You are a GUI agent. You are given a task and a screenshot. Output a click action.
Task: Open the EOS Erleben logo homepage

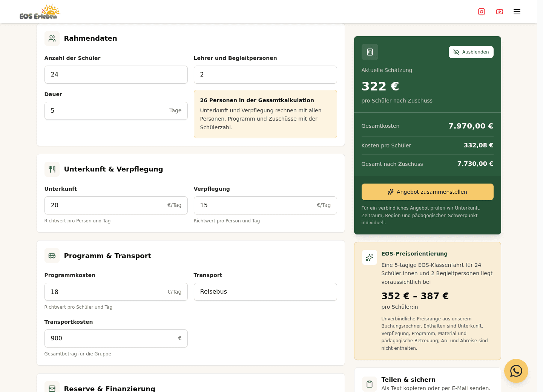point(40,12)
